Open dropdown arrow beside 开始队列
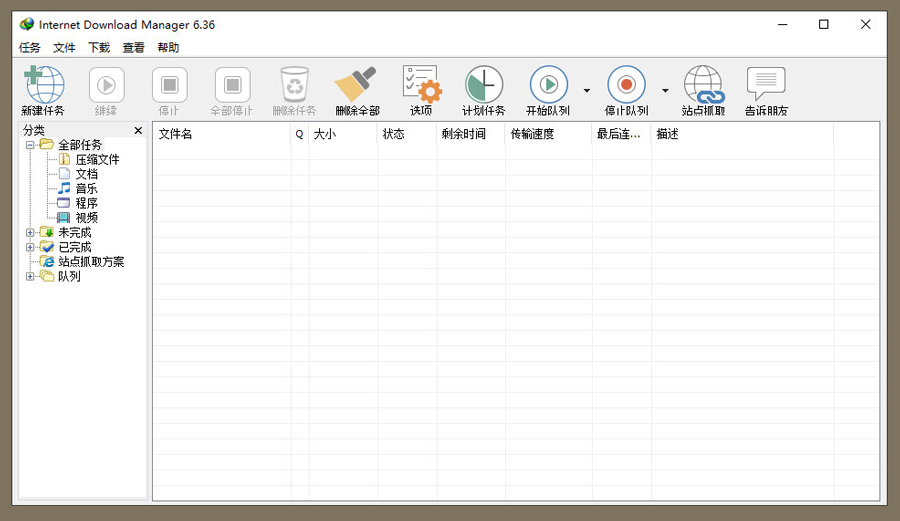Image resolution: width=900 pixels, height=521 pixels. [587, 90]
